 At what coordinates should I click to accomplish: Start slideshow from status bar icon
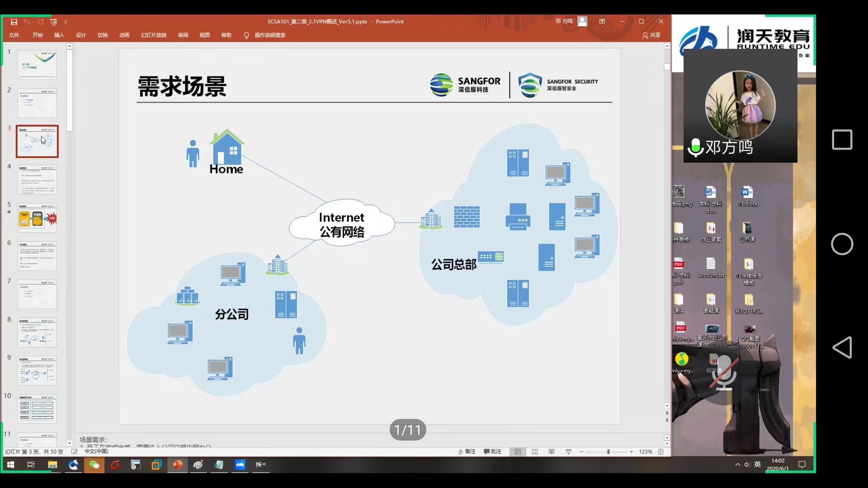point(569,451)
